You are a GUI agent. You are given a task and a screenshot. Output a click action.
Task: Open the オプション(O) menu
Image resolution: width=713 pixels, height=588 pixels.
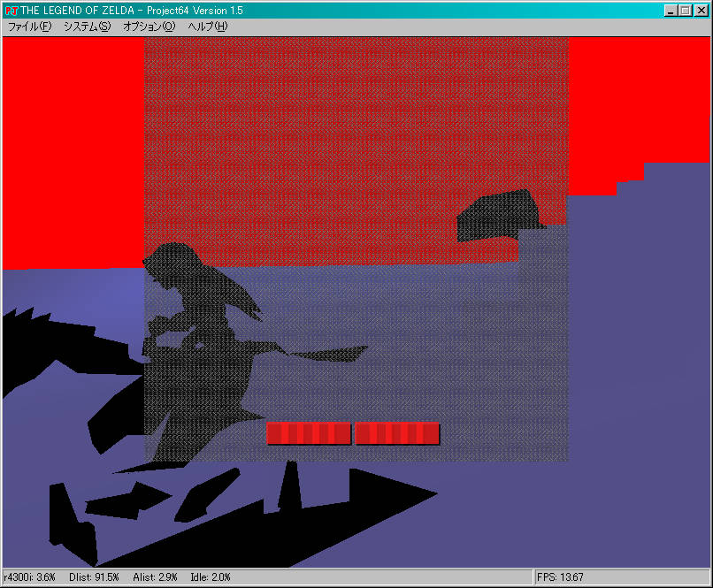[149, 27]
